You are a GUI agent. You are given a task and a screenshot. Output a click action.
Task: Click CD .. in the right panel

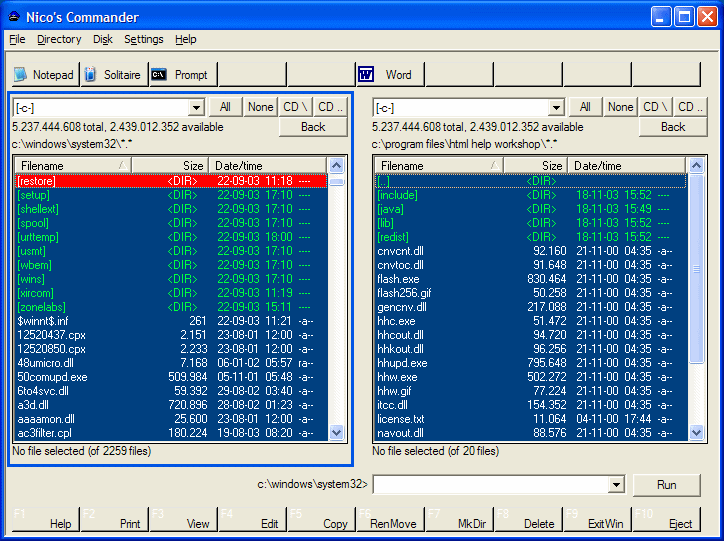pyautogui.click(x=691, y=107)
